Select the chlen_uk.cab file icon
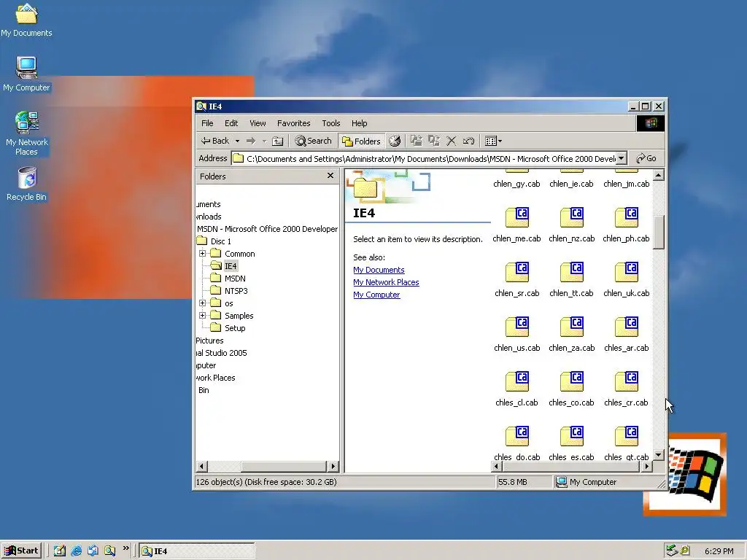The width and height of the screenshot is (747, 560). coord(627,273)
